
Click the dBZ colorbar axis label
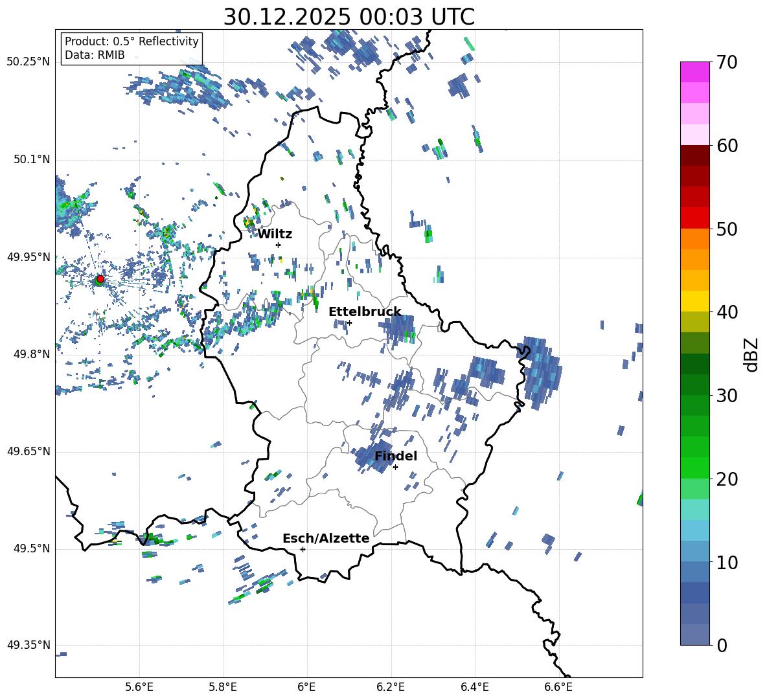point(751,354)
